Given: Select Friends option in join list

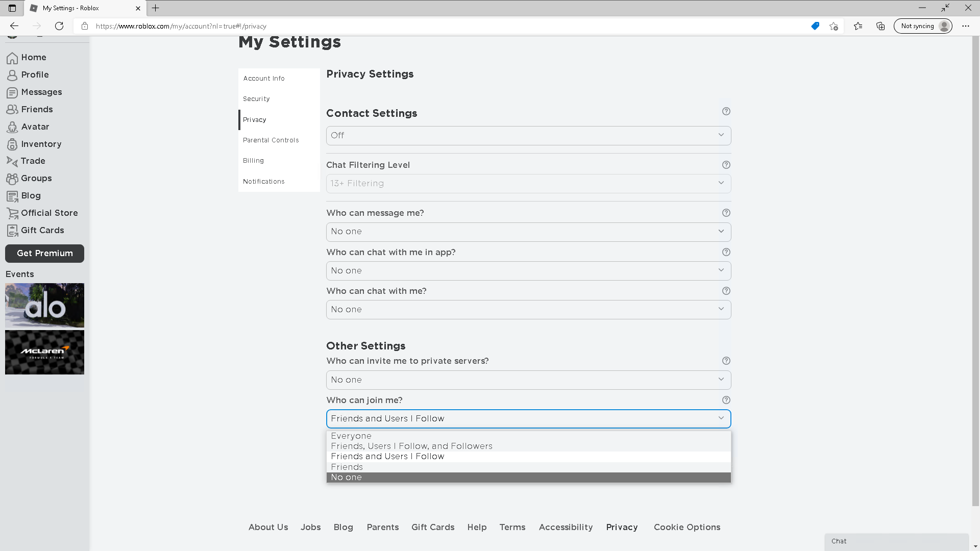Looking at the screenshot, I should [528, 467].
